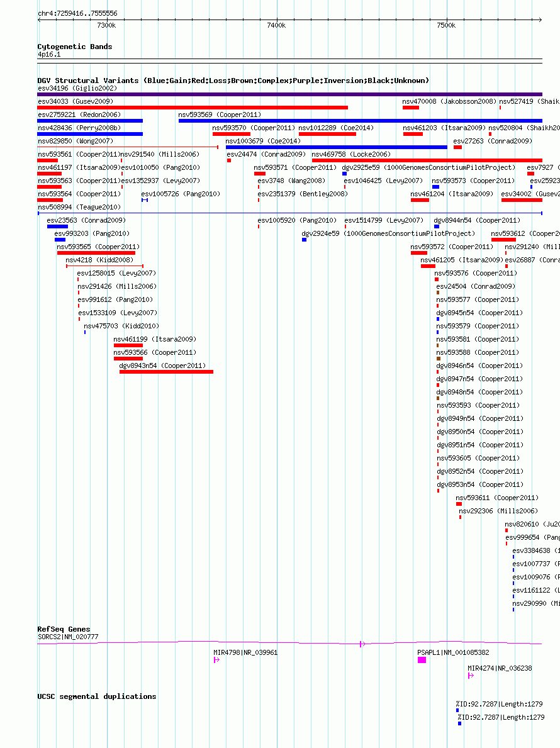Click the MIR4798 gene arrow glyph

pos(216,660)
